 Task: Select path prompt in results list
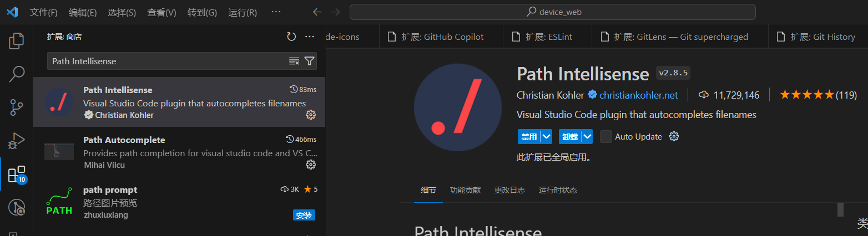point(179,202)
